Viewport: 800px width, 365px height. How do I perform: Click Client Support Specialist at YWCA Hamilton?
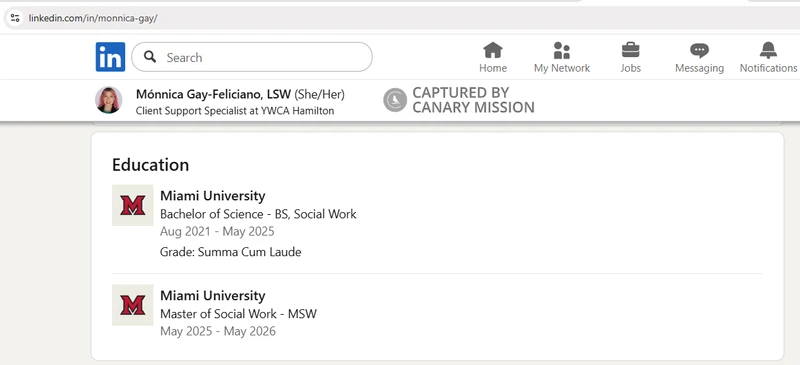235,111
